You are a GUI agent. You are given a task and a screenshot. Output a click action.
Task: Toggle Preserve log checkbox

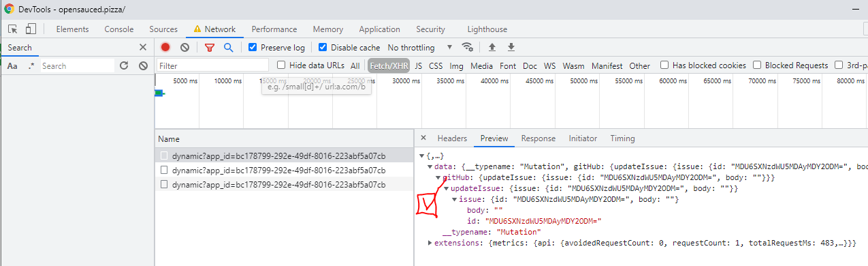252,47
